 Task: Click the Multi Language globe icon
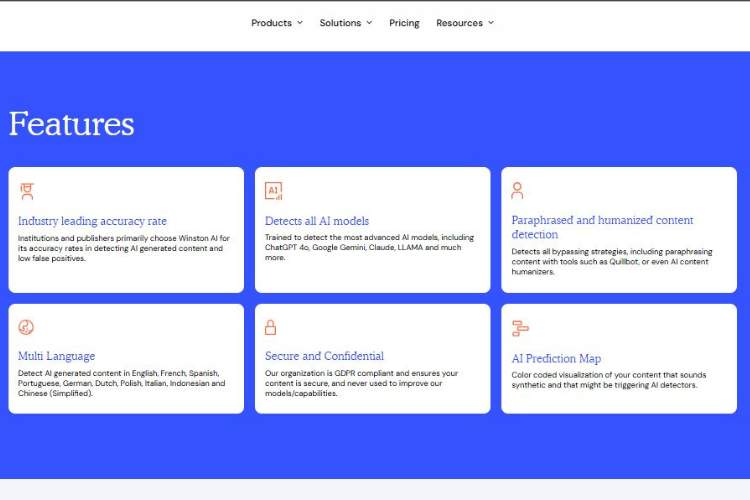tap(27, 327)
